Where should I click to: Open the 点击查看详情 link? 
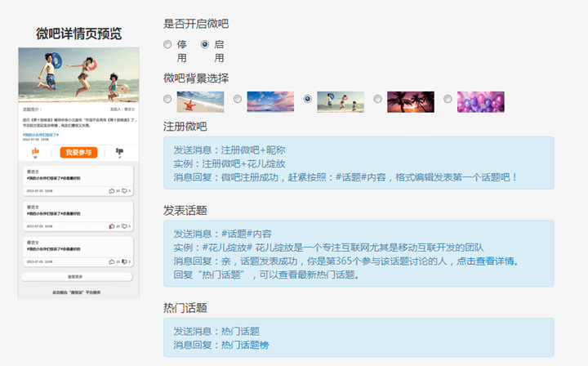coord(485,261)
